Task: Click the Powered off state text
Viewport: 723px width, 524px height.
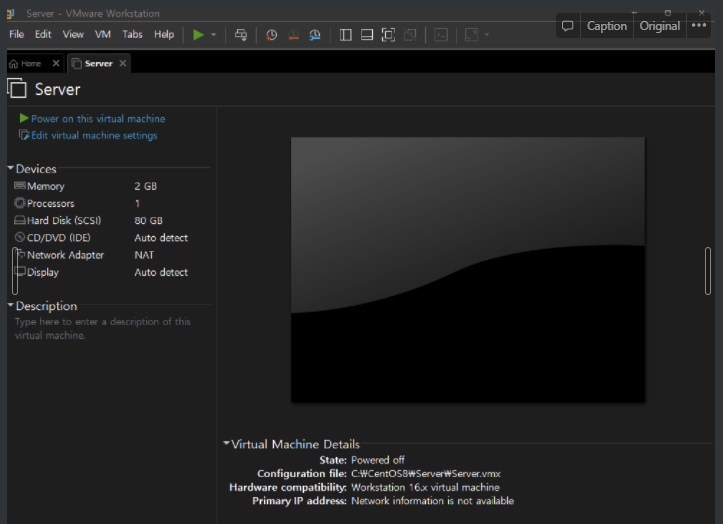Action: (x=378, y=460)
